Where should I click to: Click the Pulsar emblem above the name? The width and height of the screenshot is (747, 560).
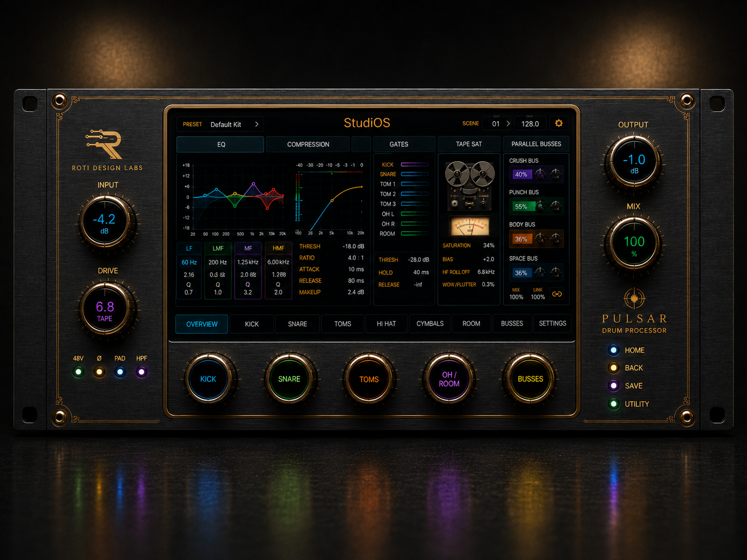[x=634, y=298]
